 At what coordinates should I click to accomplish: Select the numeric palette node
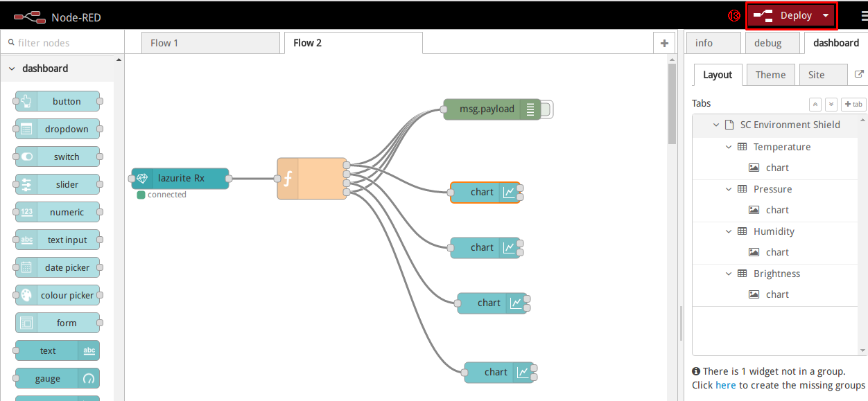click(58, 212)
